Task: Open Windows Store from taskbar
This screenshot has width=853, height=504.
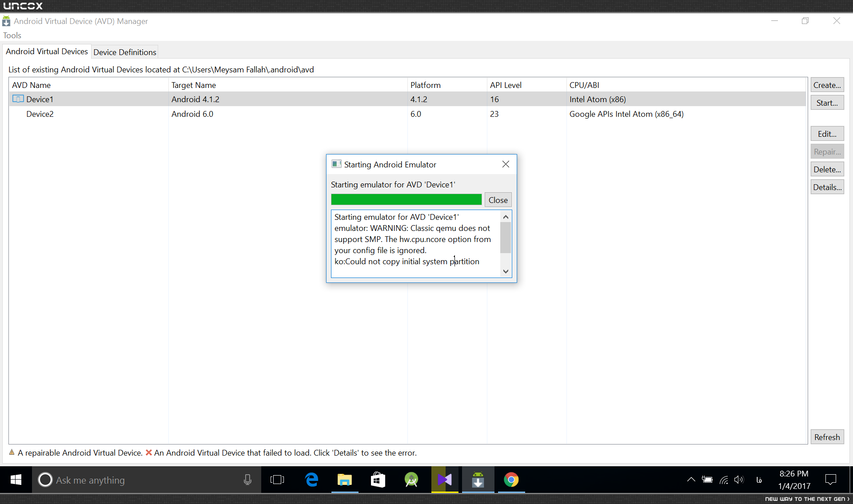Action: [x=378, y=480]
